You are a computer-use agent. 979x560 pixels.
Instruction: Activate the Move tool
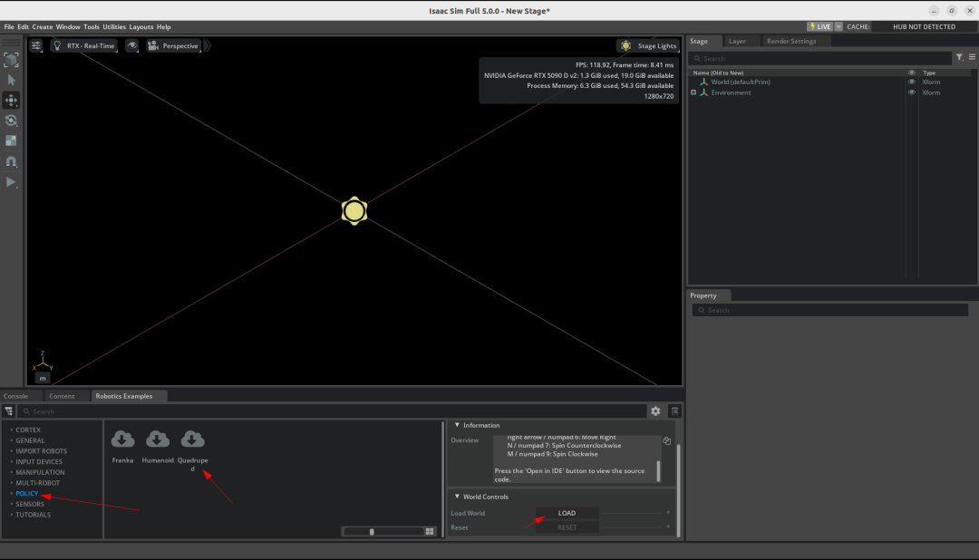pyautogui.click(x=11, y=100)
